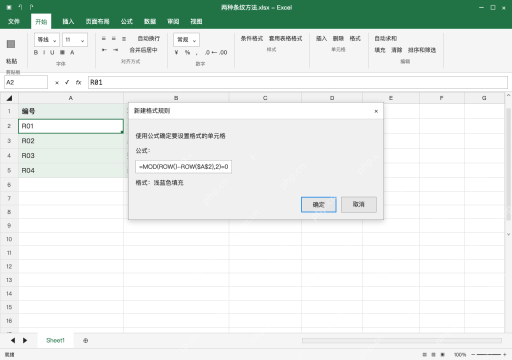Switch to the 页面布局 ribbon tab
Viewport: 512px width, 360px height.
(x=97, y=22)
